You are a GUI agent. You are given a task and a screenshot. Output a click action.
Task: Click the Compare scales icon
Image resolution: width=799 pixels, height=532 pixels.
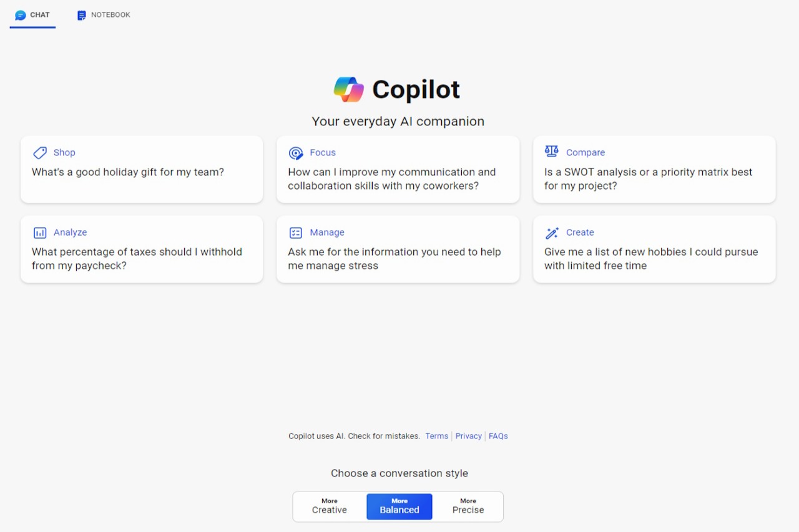552,152
